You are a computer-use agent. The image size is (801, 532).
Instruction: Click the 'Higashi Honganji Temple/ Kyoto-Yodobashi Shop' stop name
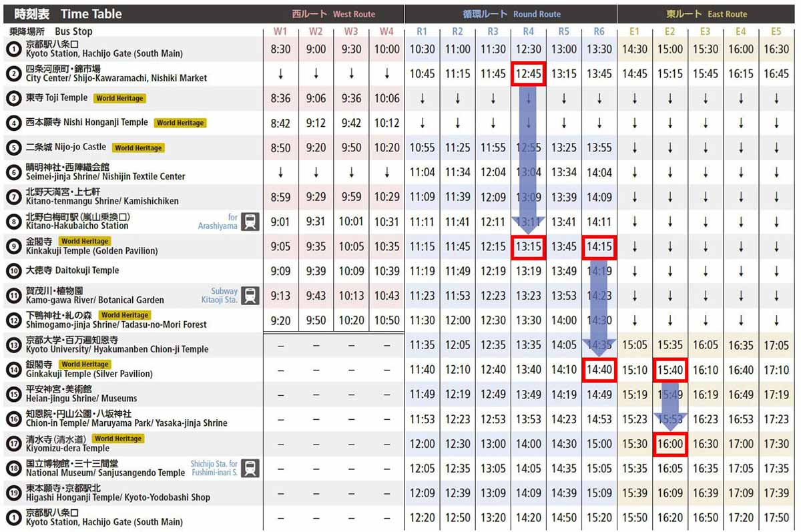(118, 497)
